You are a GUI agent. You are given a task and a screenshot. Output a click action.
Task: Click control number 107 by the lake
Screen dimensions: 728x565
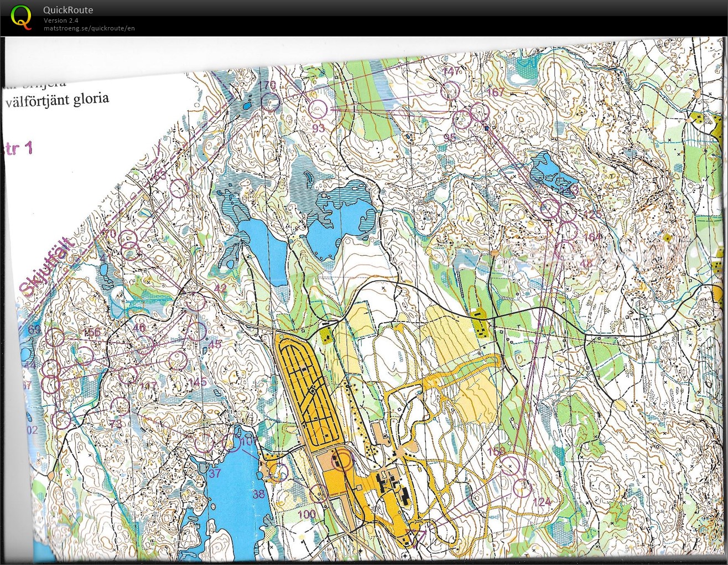coord(249,442)
